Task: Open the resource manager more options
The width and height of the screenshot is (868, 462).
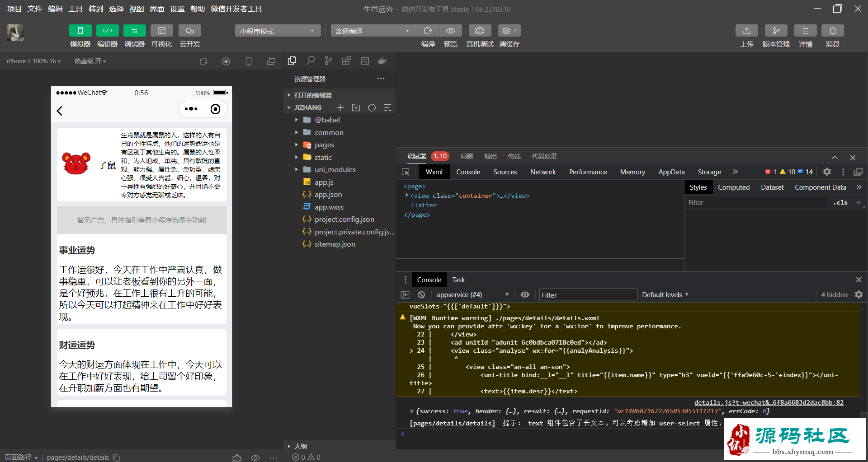Action: 381,79
